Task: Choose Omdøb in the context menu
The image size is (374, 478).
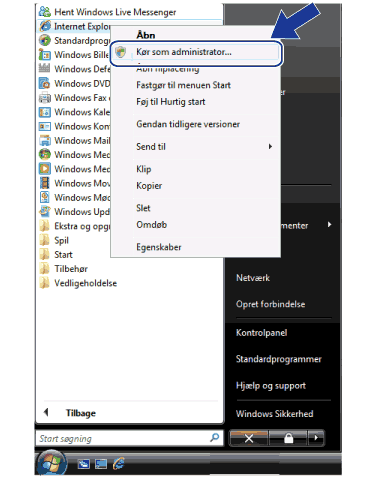Action: 151,225
